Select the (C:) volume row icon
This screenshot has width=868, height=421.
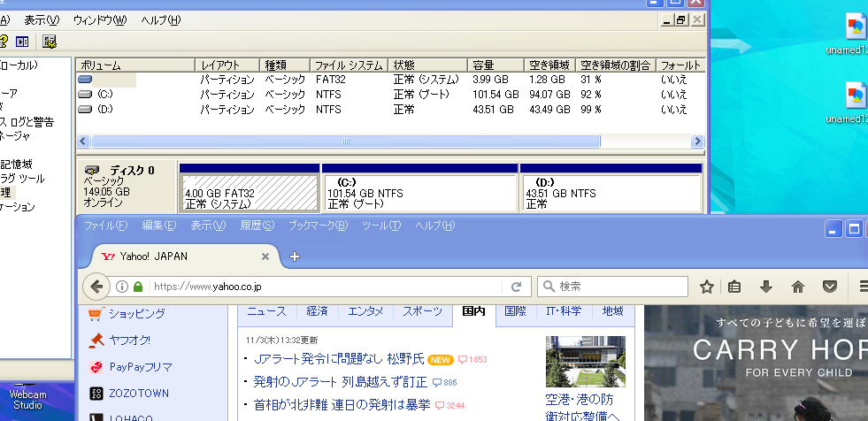click(85, 95)
